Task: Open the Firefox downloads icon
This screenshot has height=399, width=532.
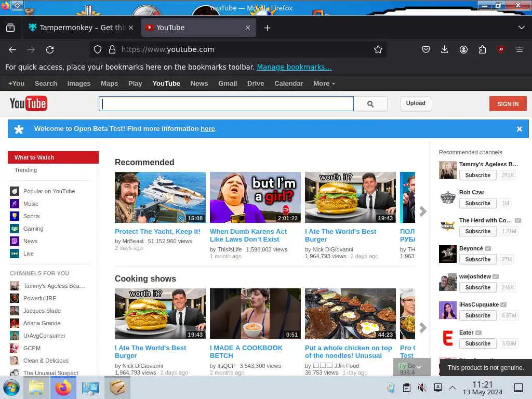Action: (x=445, y=49)
